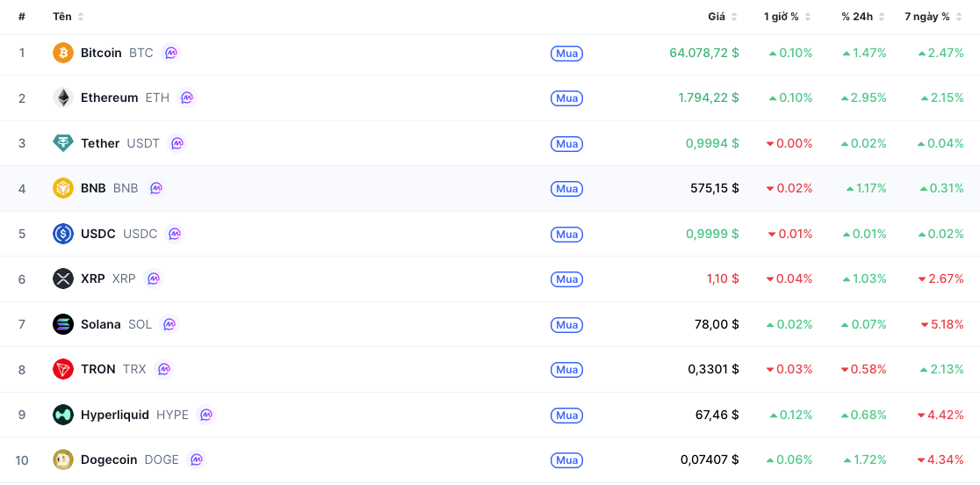
Task: Click the # rank column header
Action: pyautogui.click(x=22, y=17)
